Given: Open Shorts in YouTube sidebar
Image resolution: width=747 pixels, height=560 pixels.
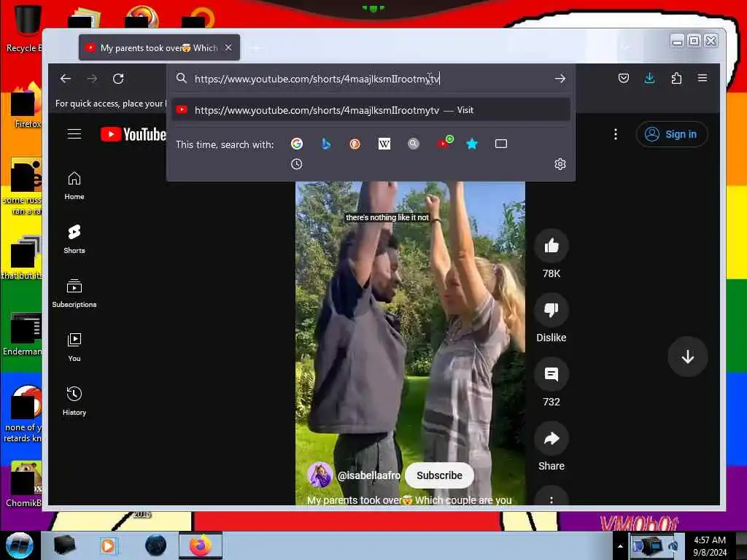Looking at the screenshot, I should [74, 239].
